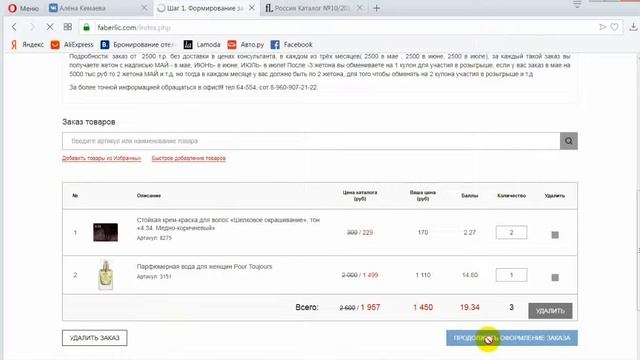Tick delete checkbox for Pour Toujours row

555,278
